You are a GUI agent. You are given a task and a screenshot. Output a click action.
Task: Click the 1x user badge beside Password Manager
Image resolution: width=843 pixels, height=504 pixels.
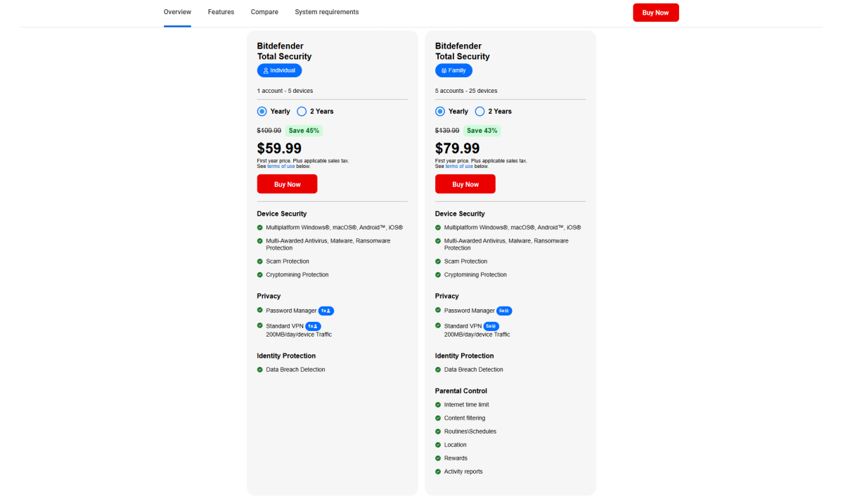[326, 310]
